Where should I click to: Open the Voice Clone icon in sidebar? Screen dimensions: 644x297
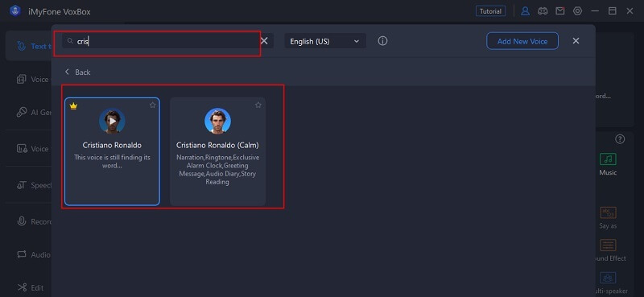click(x=22, y=80)
